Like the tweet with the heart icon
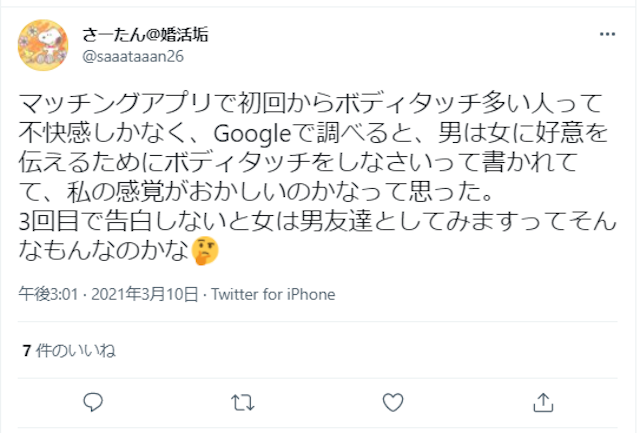This screenshot has height=433, width=640. click(x=393, y=402)
